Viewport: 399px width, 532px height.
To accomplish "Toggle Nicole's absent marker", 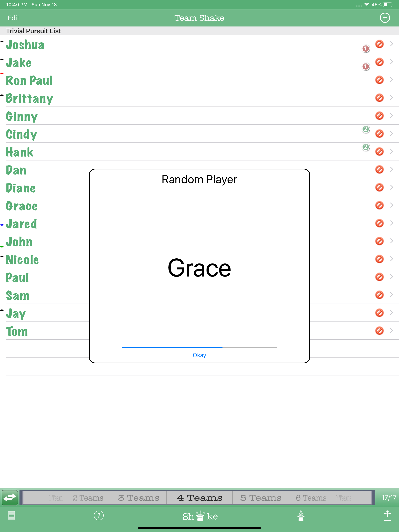I will coord(379,259).
